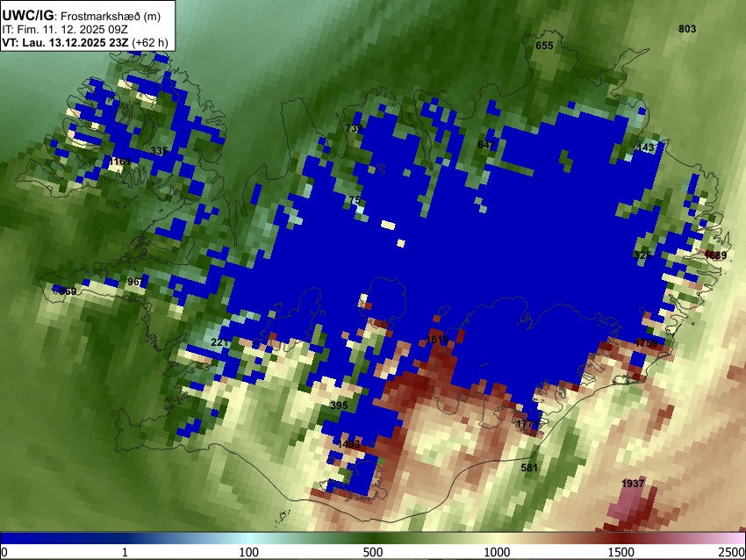Image resolution: width=746 pixels, height=560 pixels.
Task: Click the color scale tick label 100
Action: pyautogui.click(x=248, y=552)
